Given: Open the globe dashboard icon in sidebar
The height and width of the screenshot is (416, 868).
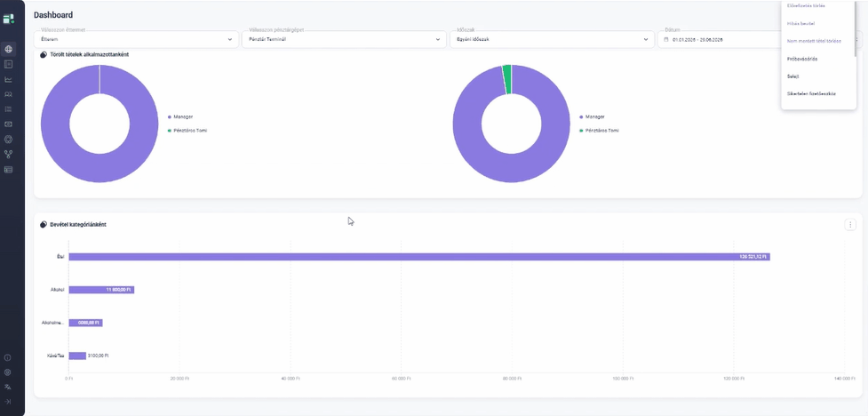Looking at the screenshot, I should click(8, 49).
